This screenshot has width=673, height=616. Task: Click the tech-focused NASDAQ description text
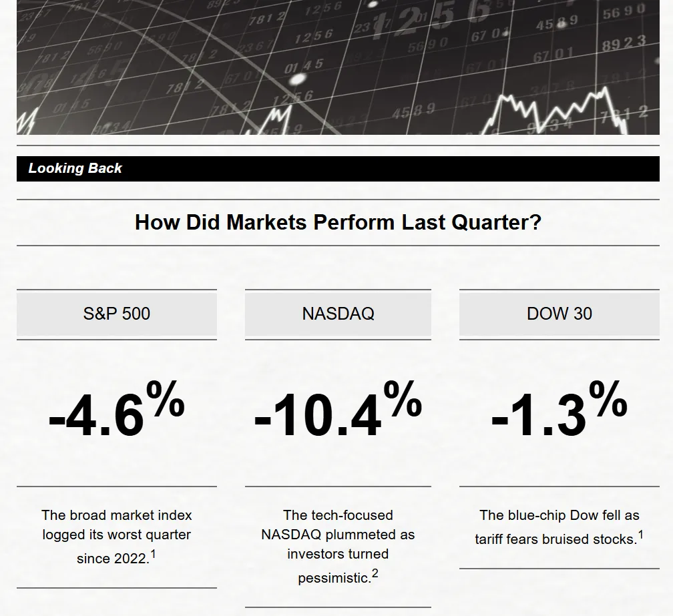click(x=338, y=546)
